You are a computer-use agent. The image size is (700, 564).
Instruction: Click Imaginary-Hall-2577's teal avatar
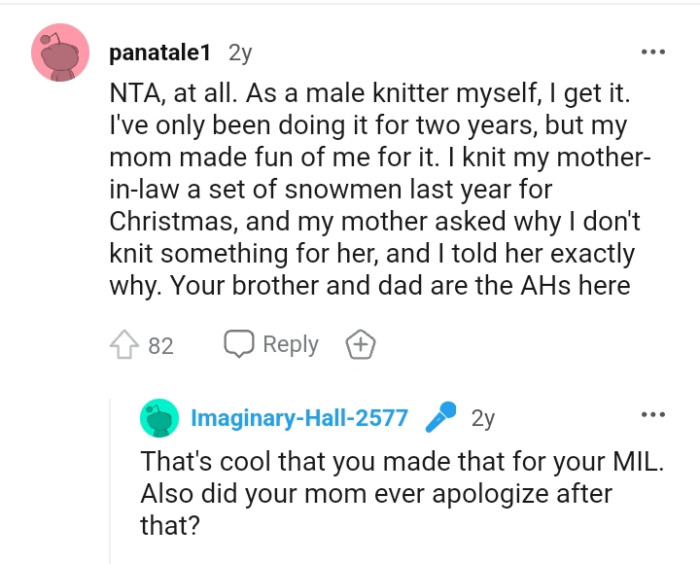pyautogui.click(x=160, y=418)
